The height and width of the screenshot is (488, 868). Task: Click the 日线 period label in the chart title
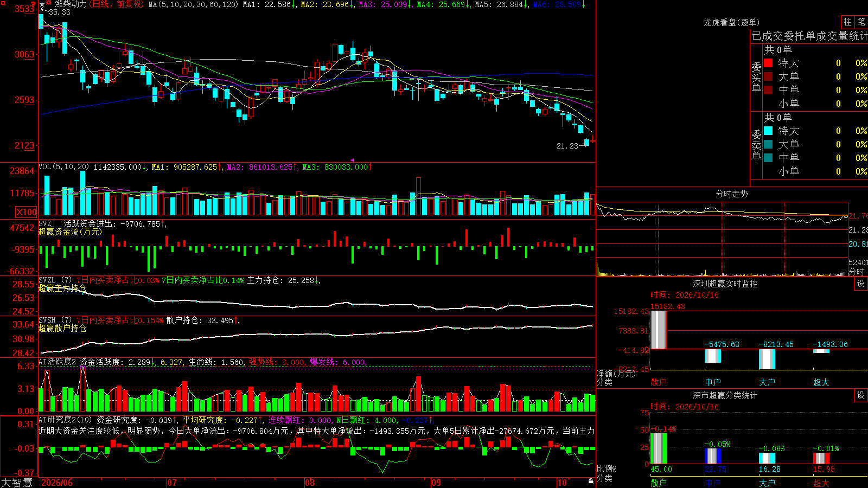[x=101, y=4]
